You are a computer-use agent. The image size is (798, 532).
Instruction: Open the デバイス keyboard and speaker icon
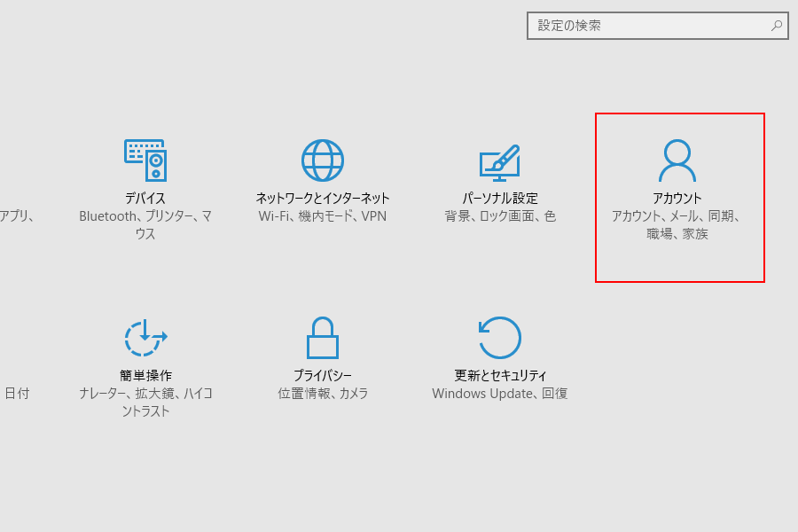tap(145, 160)
